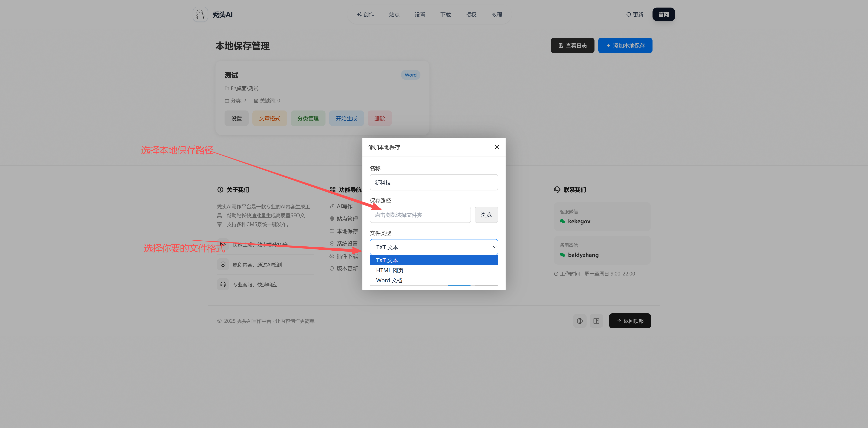Click the layout panel icon in the footer
868x428 pixels.
(596, 321)
